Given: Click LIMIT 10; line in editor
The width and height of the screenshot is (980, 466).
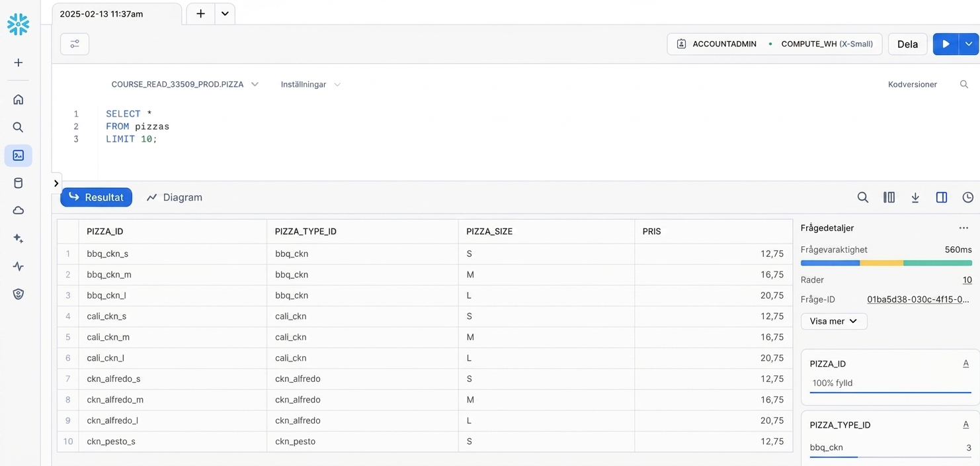Looking at the screenshot, I should click(x=132, y=139).
